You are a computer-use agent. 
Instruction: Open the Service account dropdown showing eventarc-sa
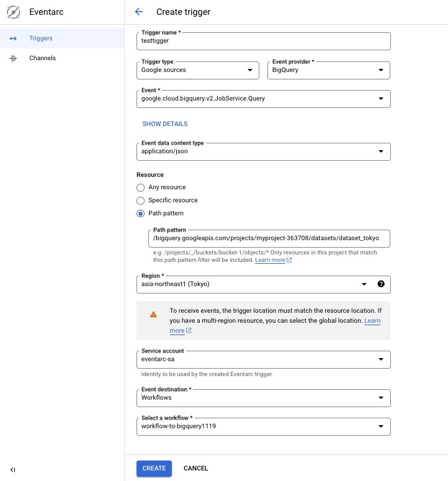tap(264, 359)
